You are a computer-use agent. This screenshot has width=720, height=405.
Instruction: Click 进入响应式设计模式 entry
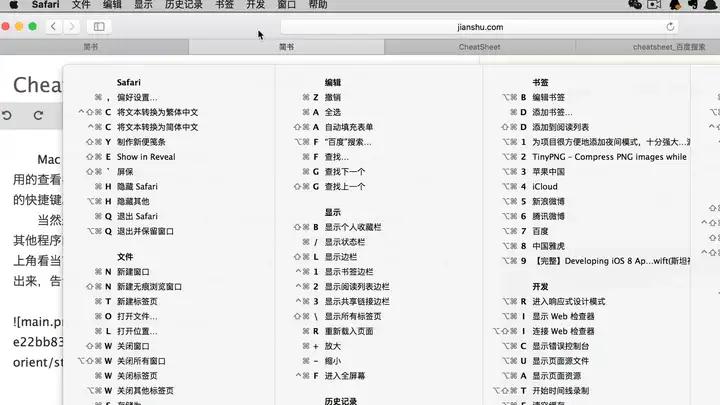tap(568, 301)
